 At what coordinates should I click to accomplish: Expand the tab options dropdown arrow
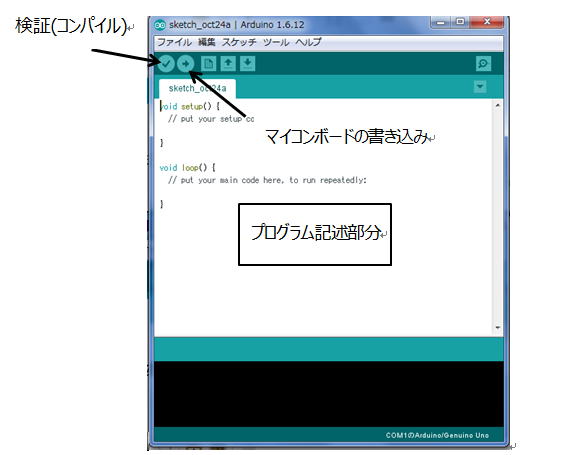pos(480,87)
